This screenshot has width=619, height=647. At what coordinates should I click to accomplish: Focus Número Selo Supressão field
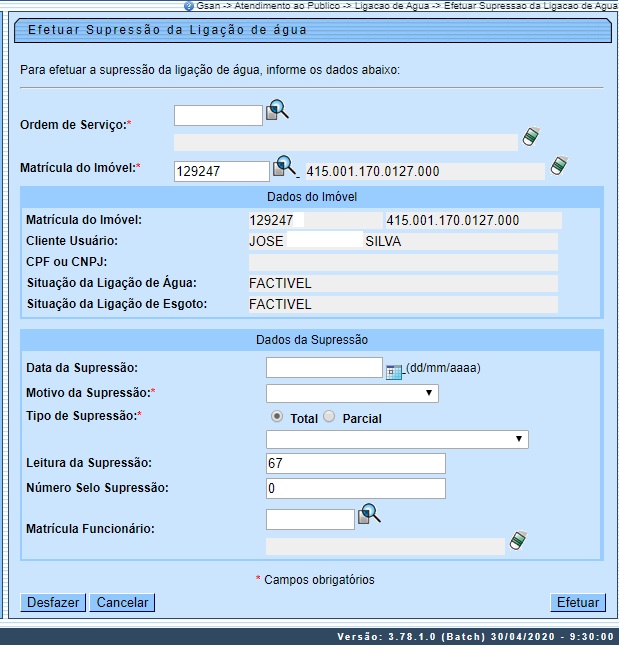(356, 489)
